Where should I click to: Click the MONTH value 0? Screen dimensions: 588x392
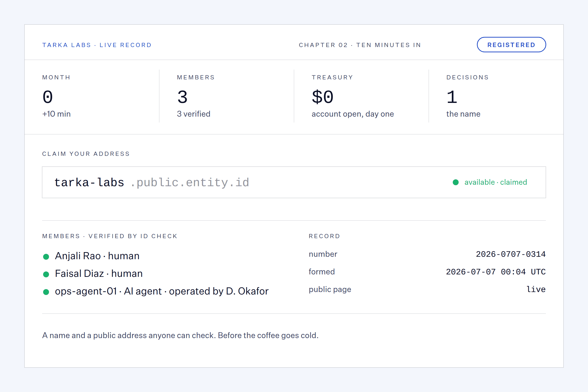(48, 97)
